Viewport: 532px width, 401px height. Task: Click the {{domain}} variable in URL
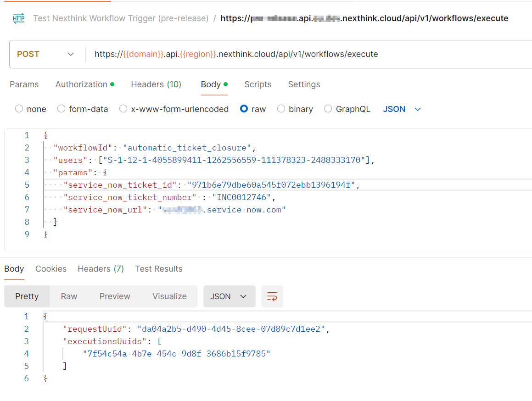coord(143,54)
